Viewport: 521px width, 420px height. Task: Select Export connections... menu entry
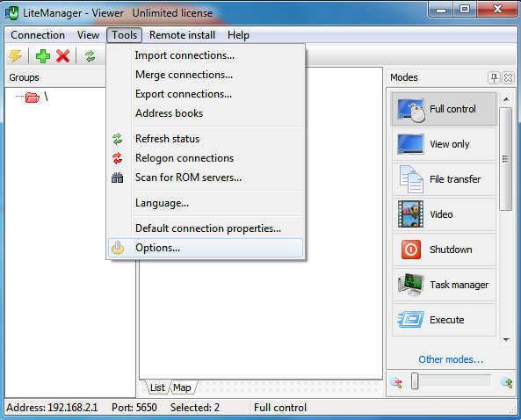tap(205, 94)
